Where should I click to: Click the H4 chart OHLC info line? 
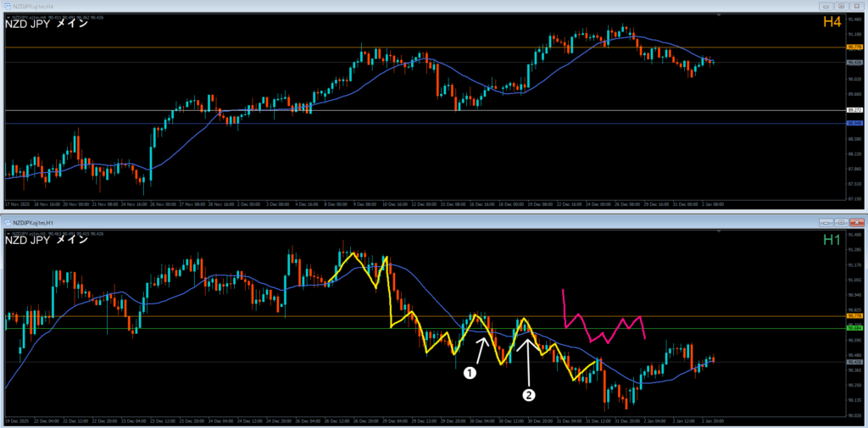tap(57, 18)
